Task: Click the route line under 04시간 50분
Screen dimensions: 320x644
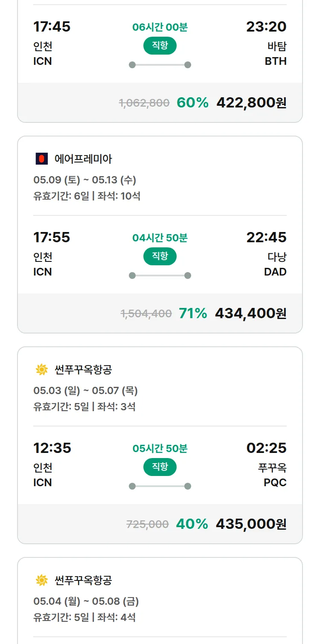Action: click(x=160, y=276)
